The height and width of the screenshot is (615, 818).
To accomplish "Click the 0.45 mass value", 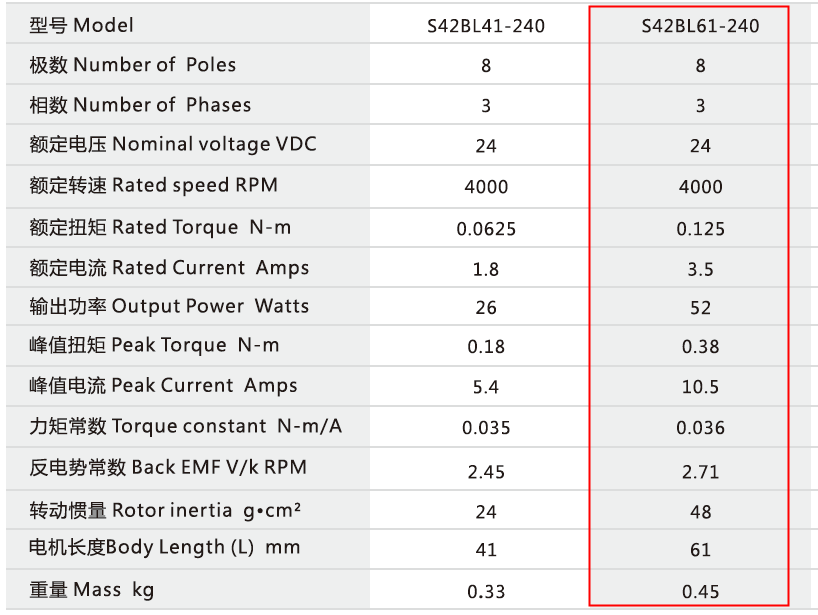I will [x=700, y=592].
